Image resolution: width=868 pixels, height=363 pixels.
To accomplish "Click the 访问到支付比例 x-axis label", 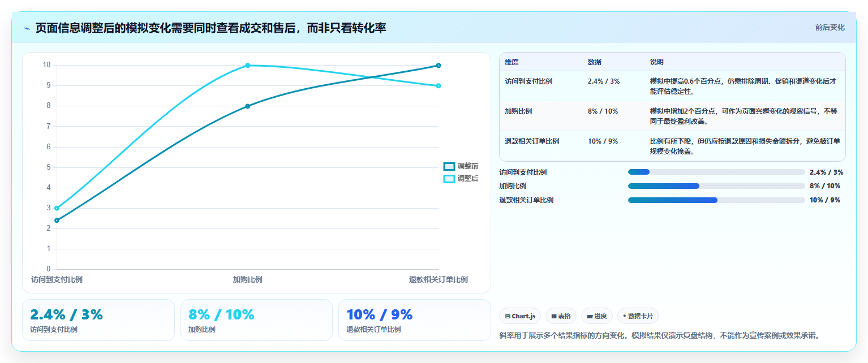I will [x=57, y=279].
